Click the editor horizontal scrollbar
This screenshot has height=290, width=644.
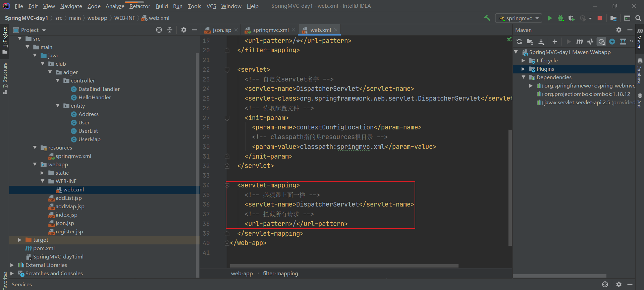tap(344, 266)
